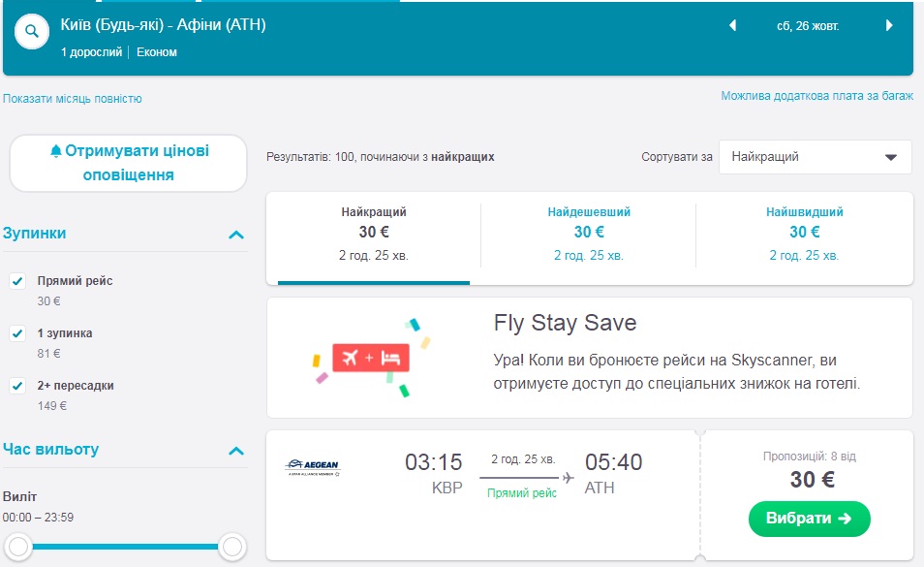
Task: Collapse the Зупинки filter section
Action: pos(235,235)
